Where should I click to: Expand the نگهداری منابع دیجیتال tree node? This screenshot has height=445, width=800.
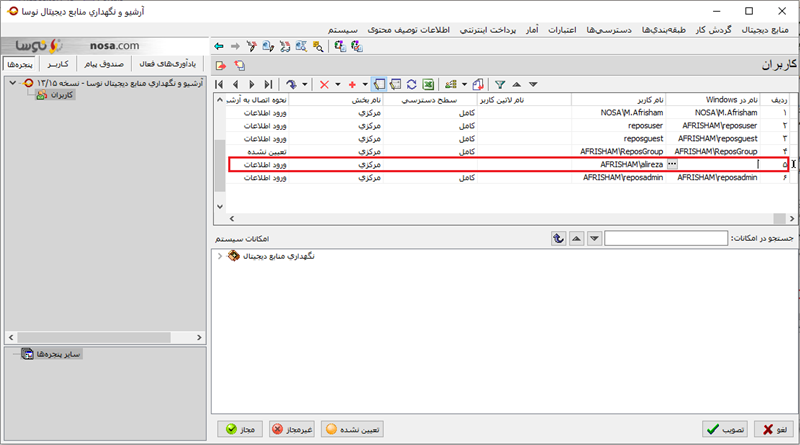click(x=220, y=257)
